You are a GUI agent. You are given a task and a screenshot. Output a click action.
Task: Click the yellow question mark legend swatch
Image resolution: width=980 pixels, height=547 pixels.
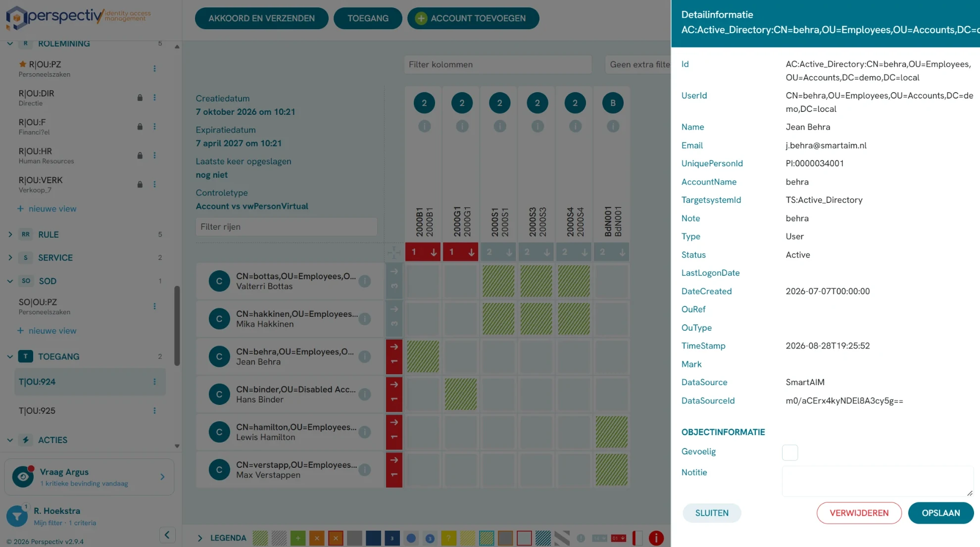click(x=448, y=538)
